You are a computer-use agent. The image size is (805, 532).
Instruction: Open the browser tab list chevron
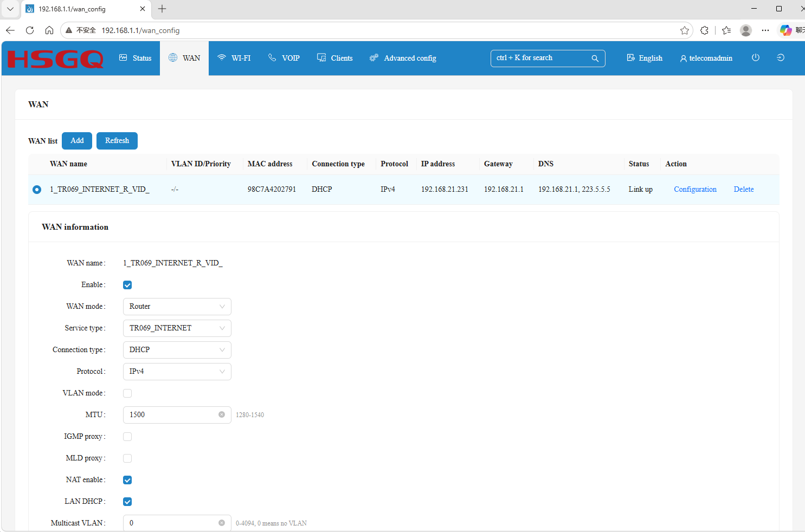(x=10, y=9)
